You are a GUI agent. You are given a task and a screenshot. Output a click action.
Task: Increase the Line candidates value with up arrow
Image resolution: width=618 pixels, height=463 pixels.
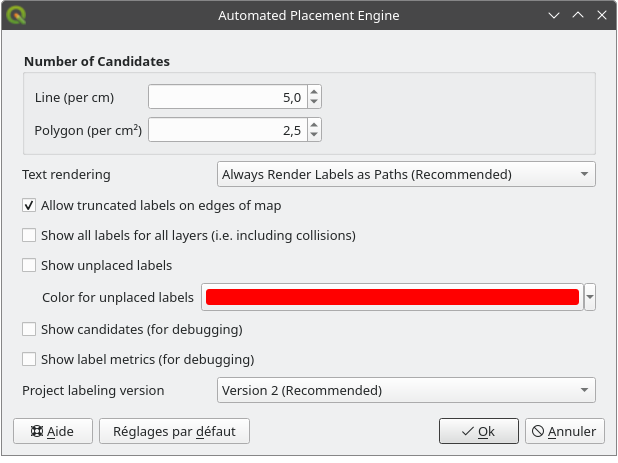[314, 92]
